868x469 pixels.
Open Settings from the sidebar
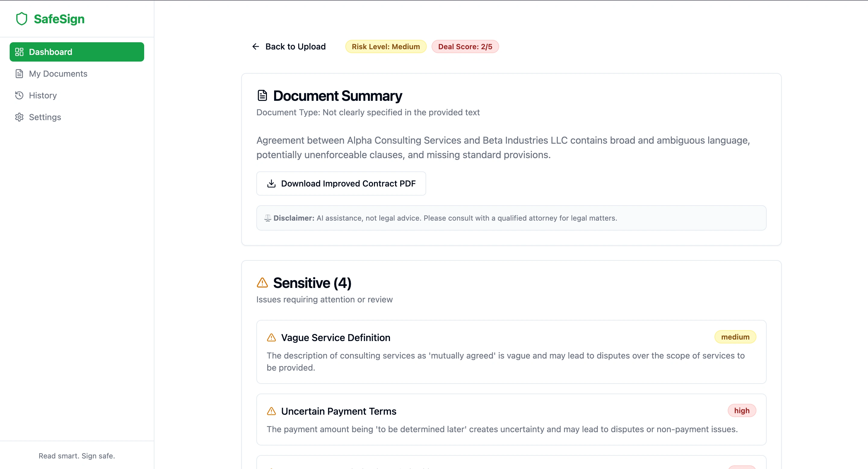45,117
